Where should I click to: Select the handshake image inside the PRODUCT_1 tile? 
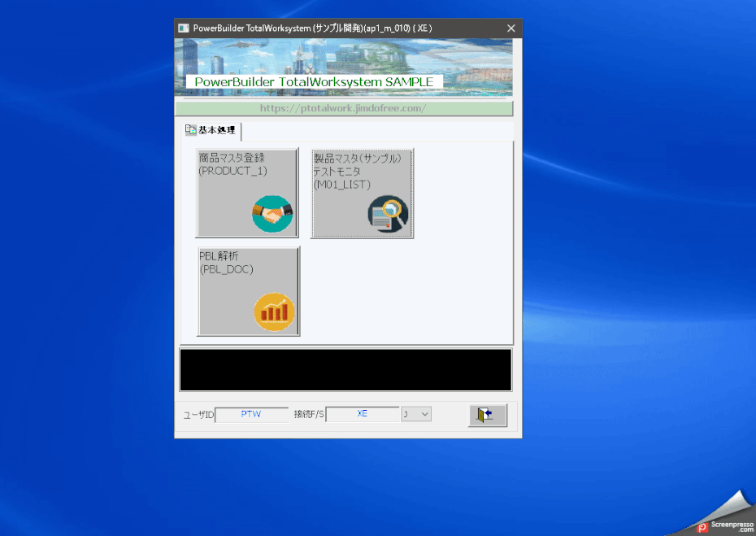271,214
